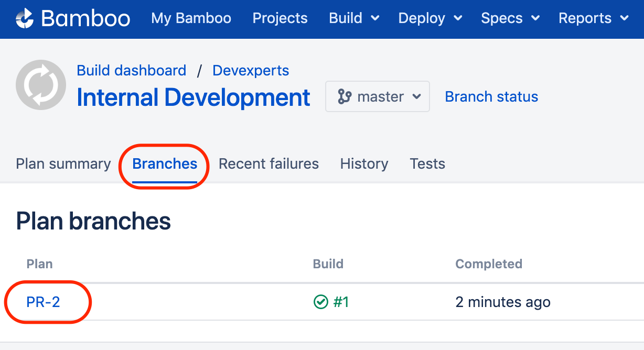Expand the Reports menu
The height and width of the screenshot is (350, 644).
pyautogui.click(x=594, y=18)
